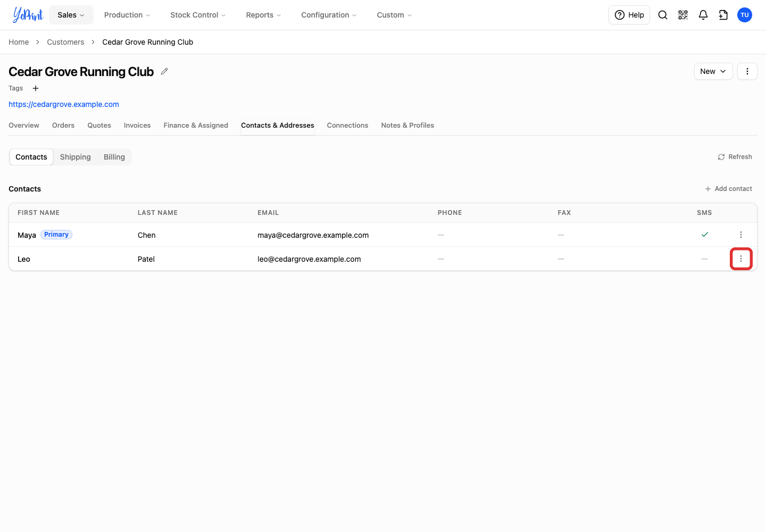Screen dimensions: 766x532
Task: Click the Primary badge next to Maya
Action: [56, 235]
